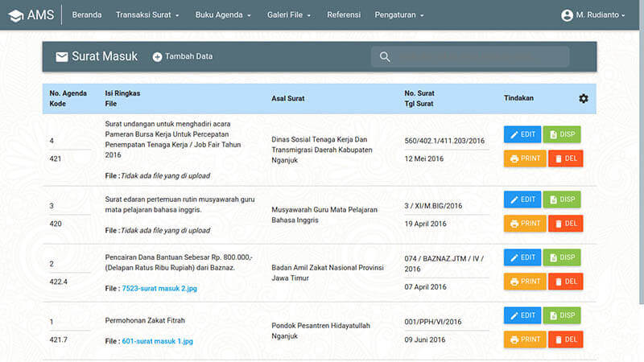This screenshot has height=362, width=644.
Task: Open DISP for agenda 4 letter
Action: (562, 134)
